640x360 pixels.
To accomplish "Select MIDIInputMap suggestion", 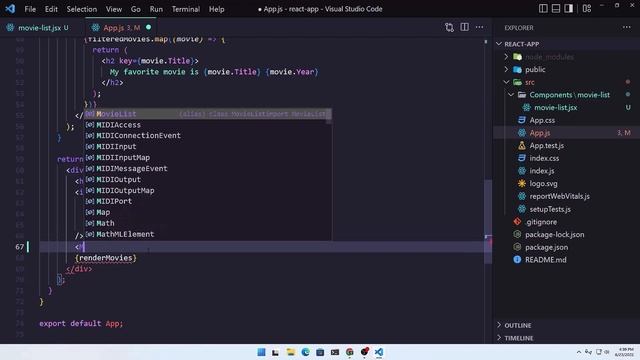I will pos(208,158).
